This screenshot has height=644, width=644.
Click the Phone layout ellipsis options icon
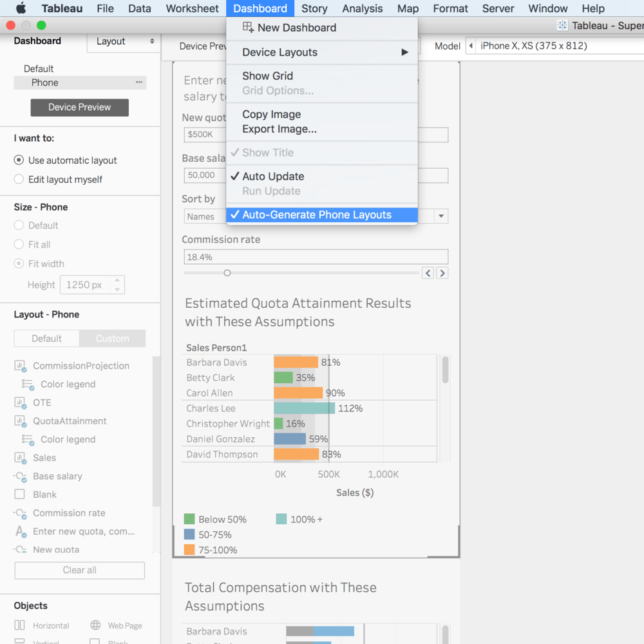tap(139, 82)
